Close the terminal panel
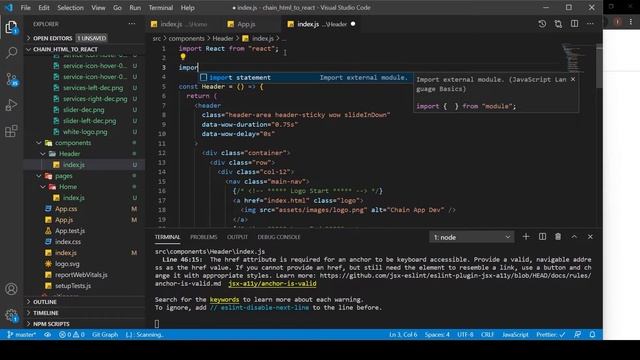The height and width of the screenshot is (360, 640). pos(590,237)
